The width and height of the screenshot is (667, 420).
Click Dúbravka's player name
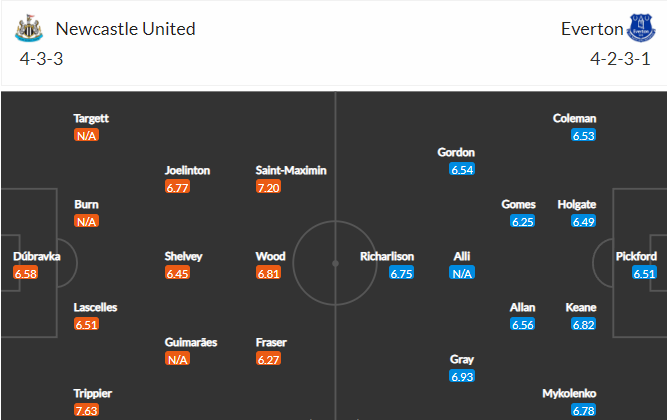37,256
